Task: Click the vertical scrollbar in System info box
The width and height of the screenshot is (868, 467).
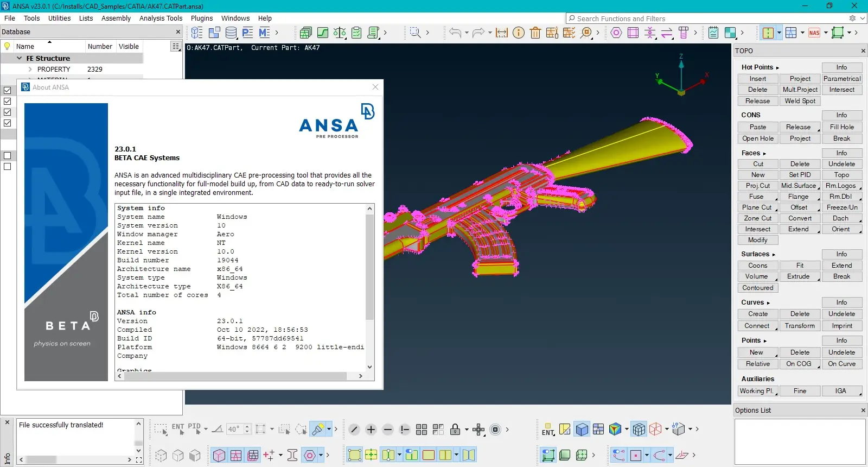Action: point(370,266)
